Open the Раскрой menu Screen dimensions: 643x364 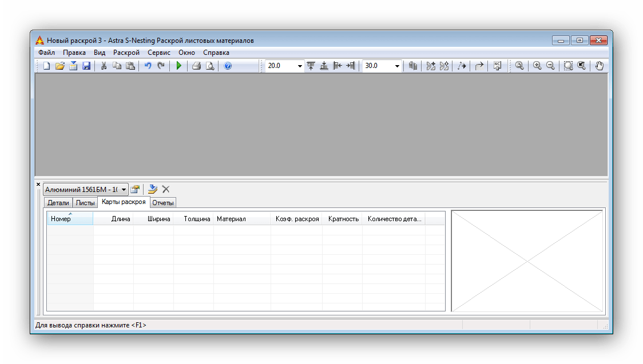click(126, 53)
